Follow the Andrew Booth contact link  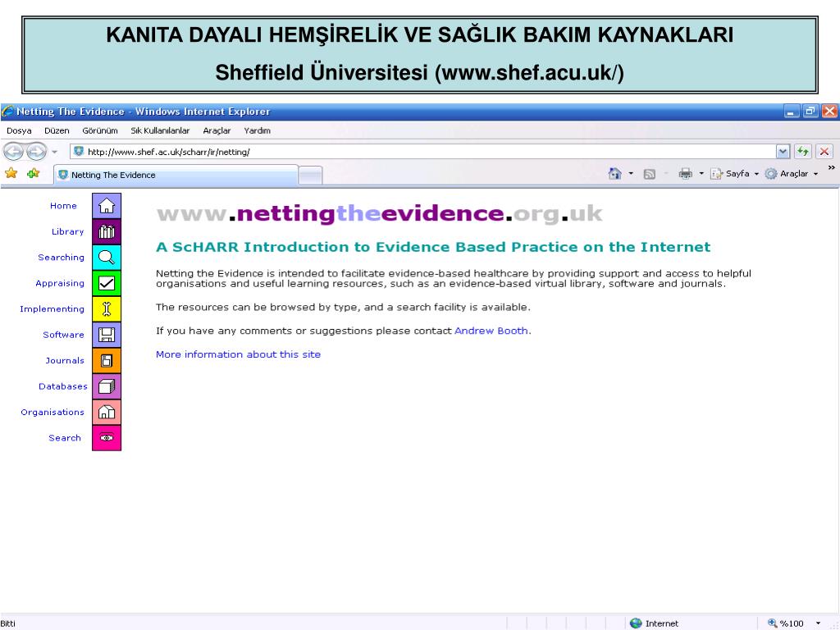pos(491,331)
